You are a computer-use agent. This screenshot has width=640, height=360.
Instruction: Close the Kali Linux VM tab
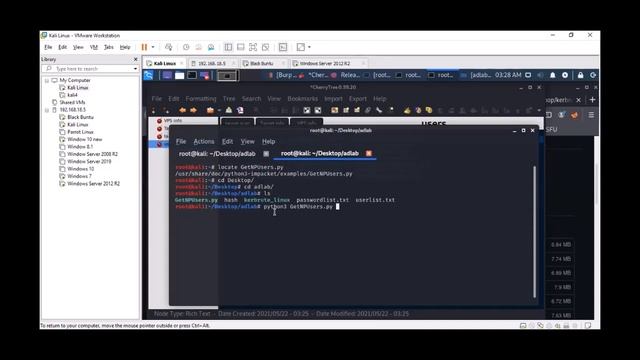point(182,63)
